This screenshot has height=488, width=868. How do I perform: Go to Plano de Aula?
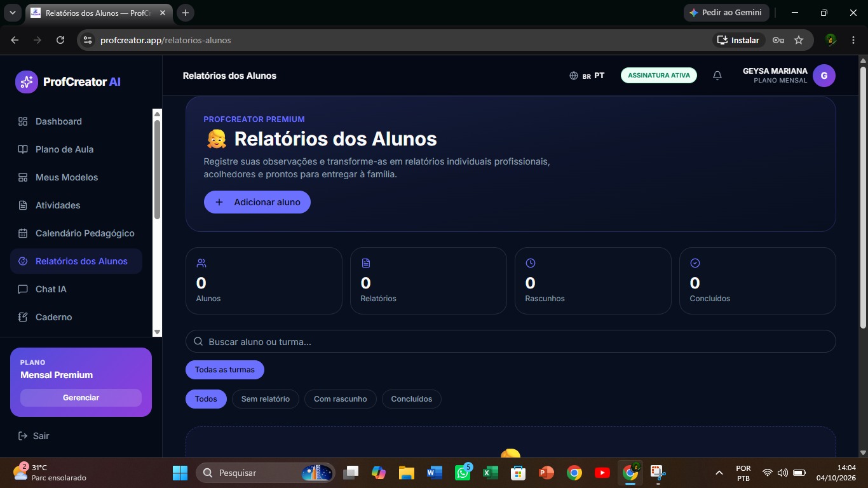(x=76, y=149)
